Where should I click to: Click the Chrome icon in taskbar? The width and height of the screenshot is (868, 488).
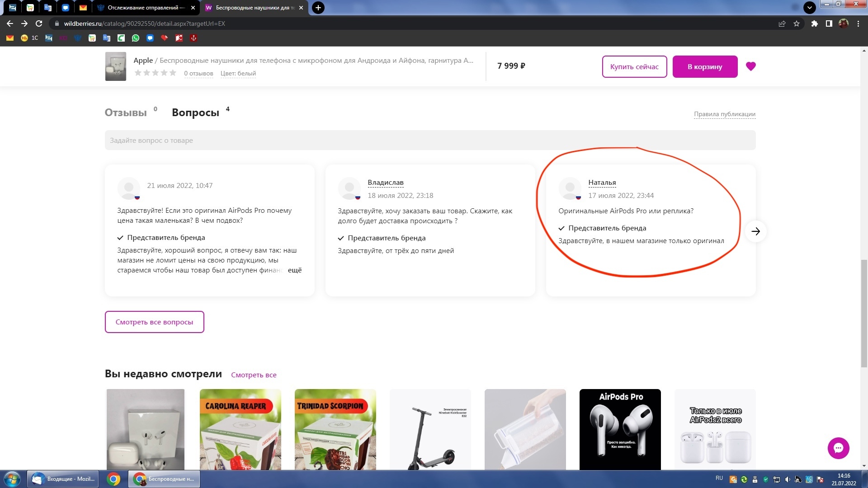[113, 479]
